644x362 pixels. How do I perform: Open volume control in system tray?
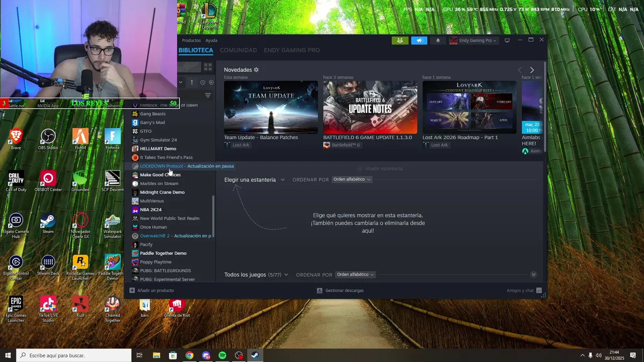click(x=600, y=355)
